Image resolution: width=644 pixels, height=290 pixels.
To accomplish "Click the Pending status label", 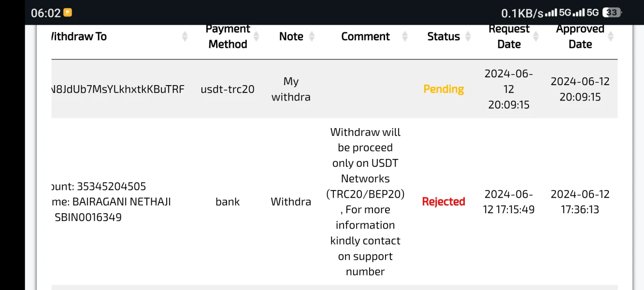I will [444, 89].
